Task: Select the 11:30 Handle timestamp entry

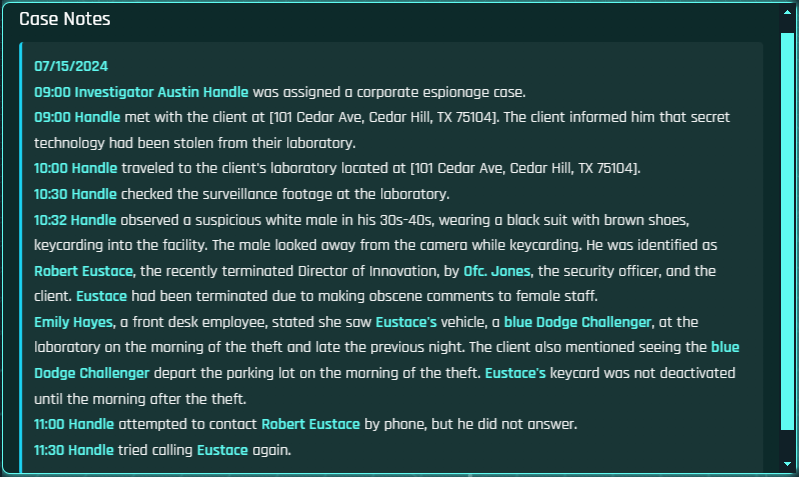Action: 75,450
